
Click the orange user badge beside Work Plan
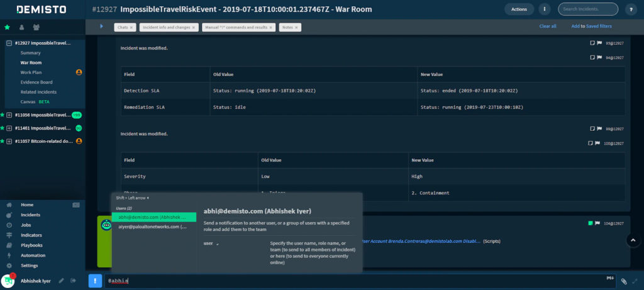tap(79, 72)
